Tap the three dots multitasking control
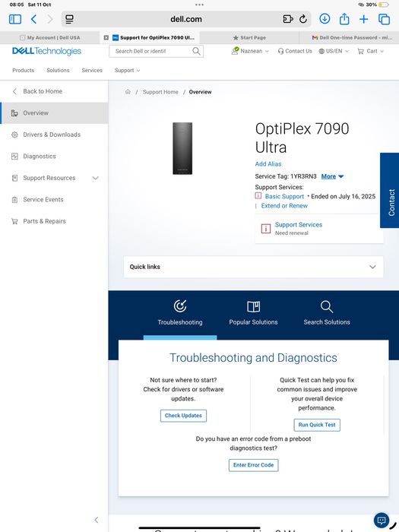The height and width of the screenshot is (532, 399). [x=199, y=5]
